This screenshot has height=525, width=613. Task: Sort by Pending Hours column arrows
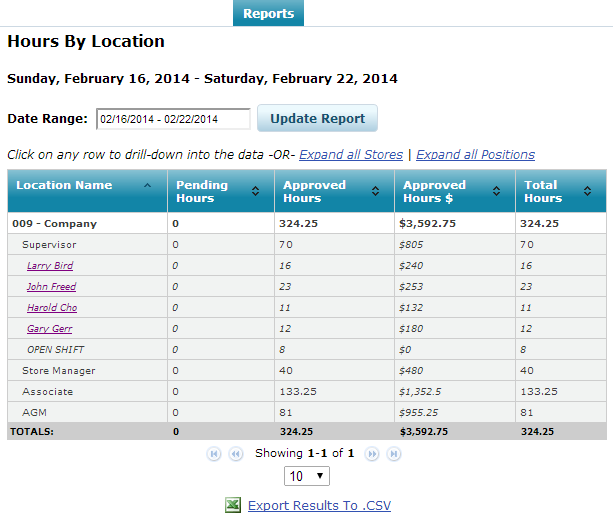click(x=255, y=191)
